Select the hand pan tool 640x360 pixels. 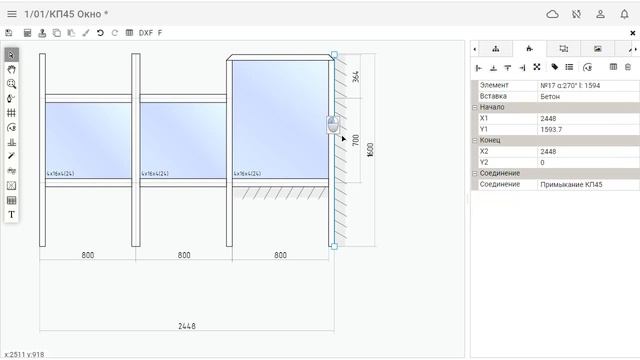11,69
